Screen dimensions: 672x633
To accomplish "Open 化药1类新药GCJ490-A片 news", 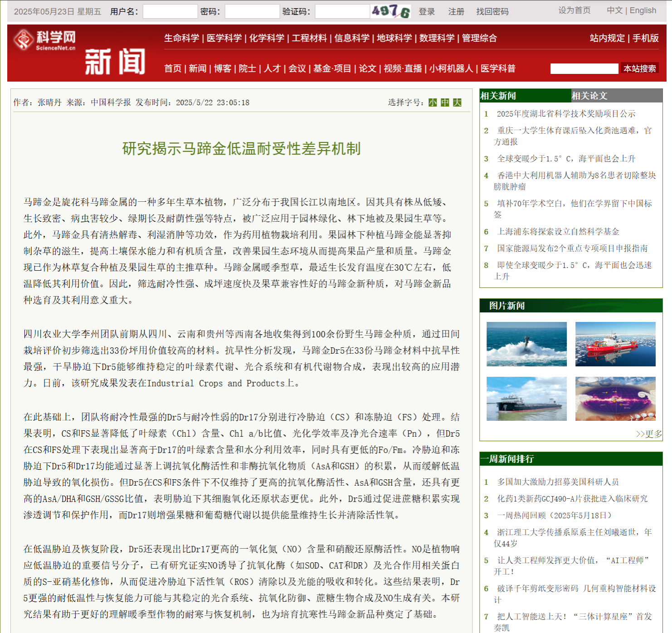I will (x=572, y=499).
